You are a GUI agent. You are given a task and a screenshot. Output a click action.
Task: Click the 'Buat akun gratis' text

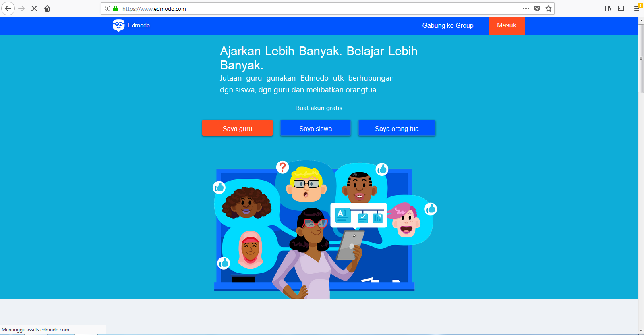pos(319,108)
